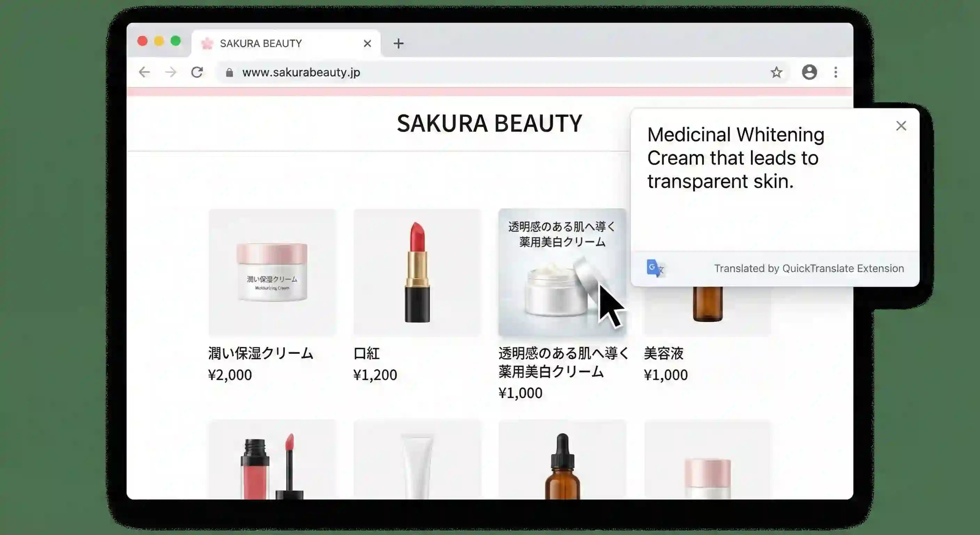Click the page reload icon
This screenshot has width=980, height=535.
(x=198, y=72)
